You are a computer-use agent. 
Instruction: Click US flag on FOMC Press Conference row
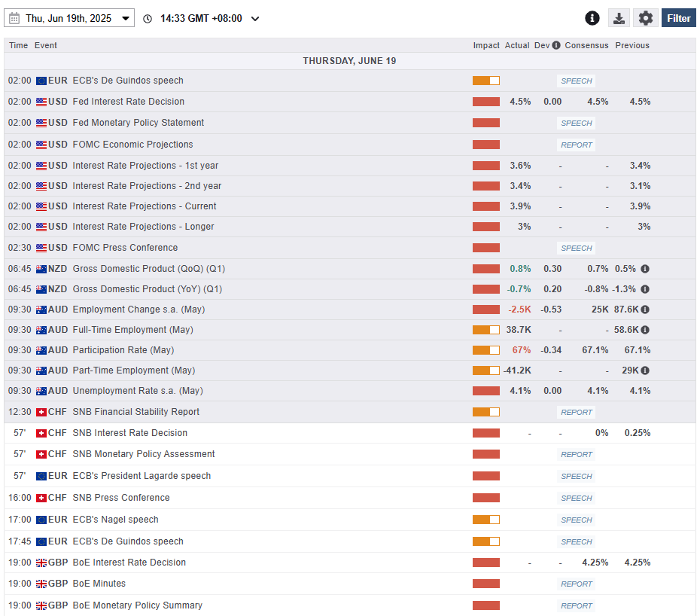pyautogui.click(x=41, y=248)
